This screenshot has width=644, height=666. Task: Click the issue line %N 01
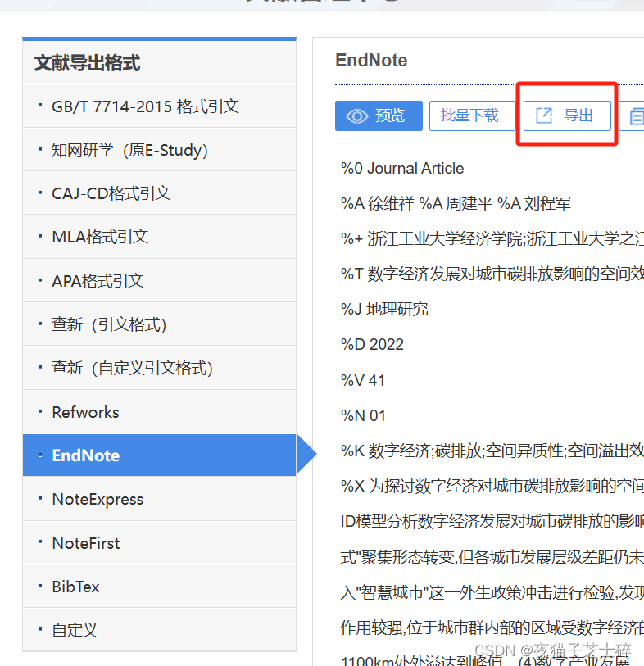tap(363, 416)
